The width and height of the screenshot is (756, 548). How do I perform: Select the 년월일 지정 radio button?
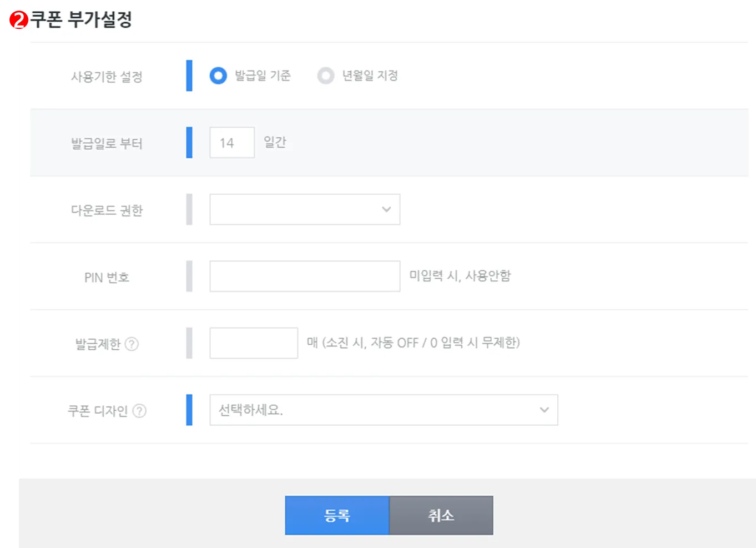pyautogui.click(x=326, y=76)
